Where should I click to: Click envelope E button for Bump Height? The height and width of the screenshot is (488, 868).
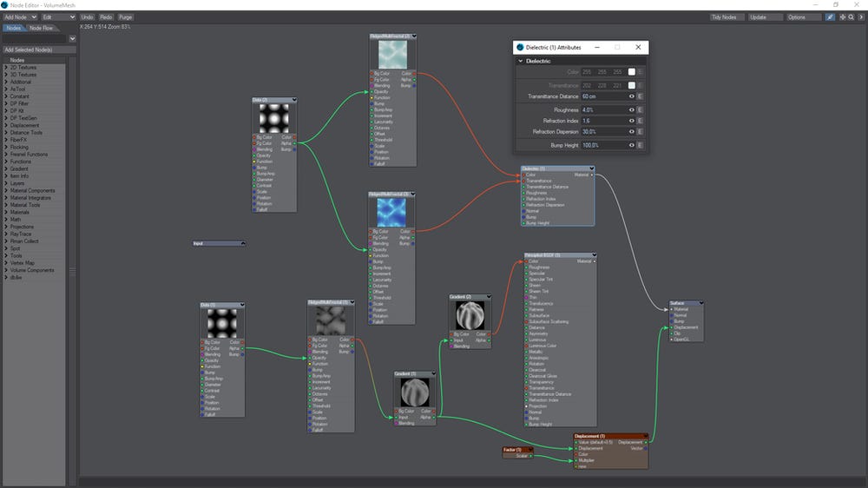tap(640, 145)
